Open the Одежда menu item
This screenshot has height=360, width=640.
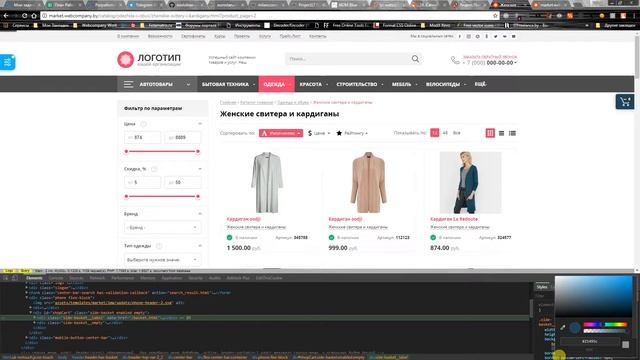click(276, 84)
